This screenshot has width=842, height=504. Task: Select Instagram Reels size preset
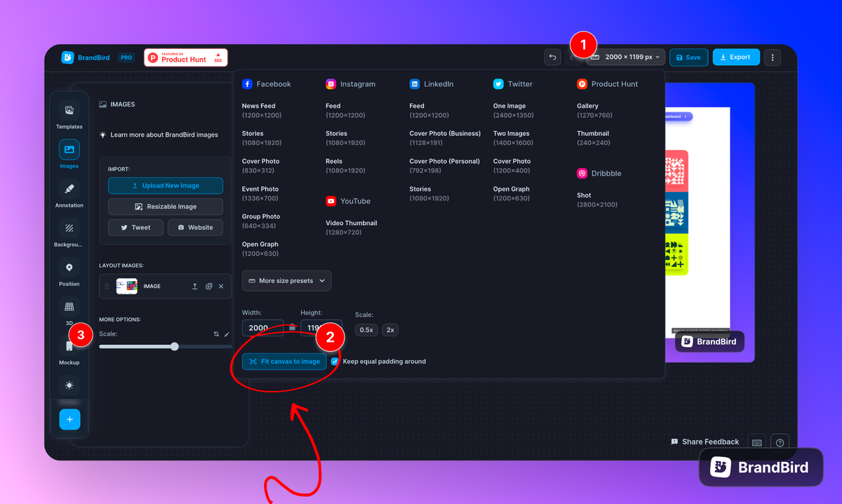[x=345, y=166]
